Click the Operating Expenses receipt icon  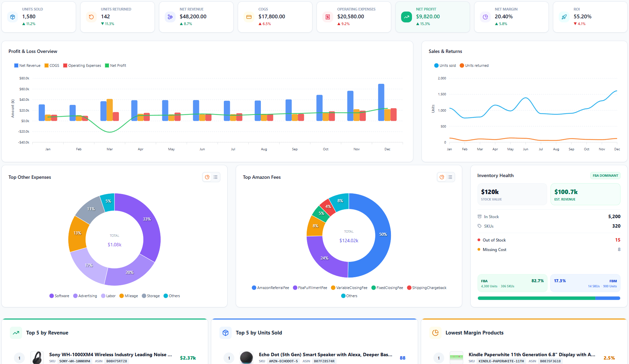327,17
